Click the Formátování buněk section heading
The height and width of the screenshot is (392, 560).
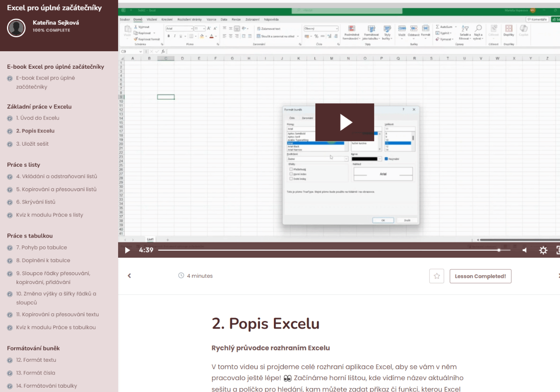(x=33, y=348)
